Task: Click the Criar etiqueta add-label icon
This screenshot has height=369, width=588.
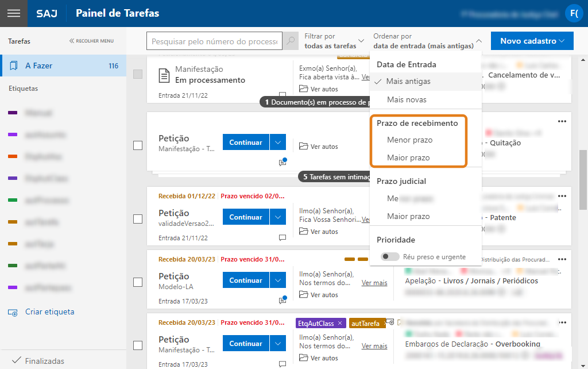Action: pyautogui.click(x=13, y=312)
